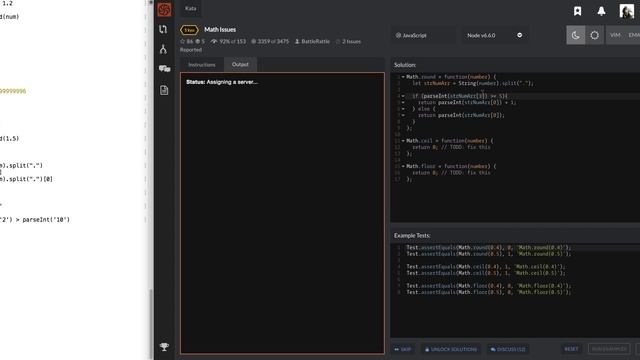Click the Kata header tab

point(191,8)
